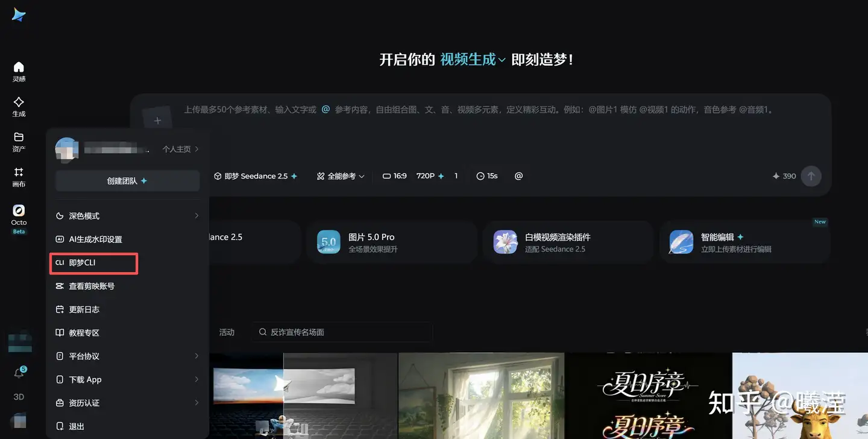Viewport: 868px width, 439px height.
Task: Open the 画布 canvas section
Action: 19,177
